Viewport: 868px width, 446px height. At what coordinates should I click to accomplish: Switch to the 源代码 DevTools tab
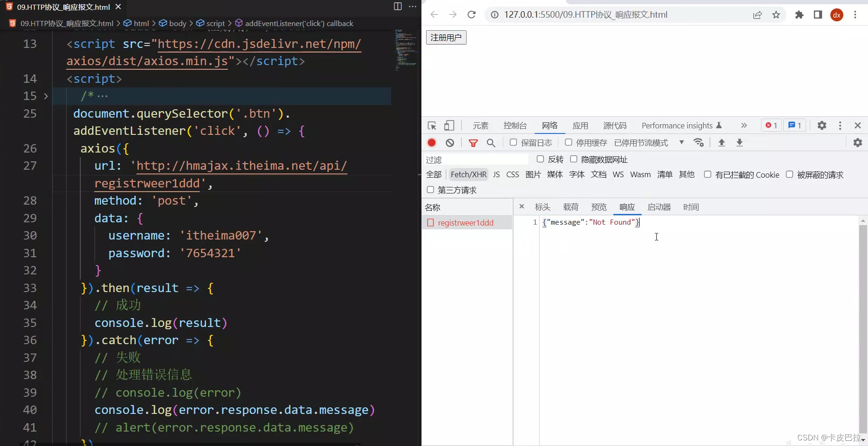(615, 126)
